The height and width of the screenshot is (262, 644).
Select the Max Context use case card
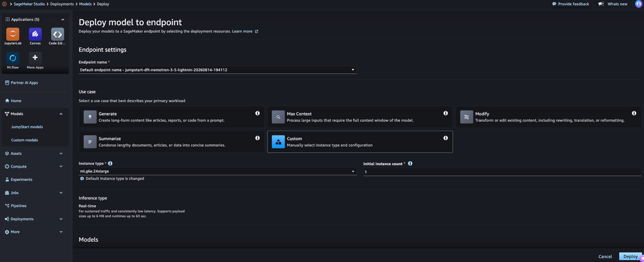coord(360,117)
